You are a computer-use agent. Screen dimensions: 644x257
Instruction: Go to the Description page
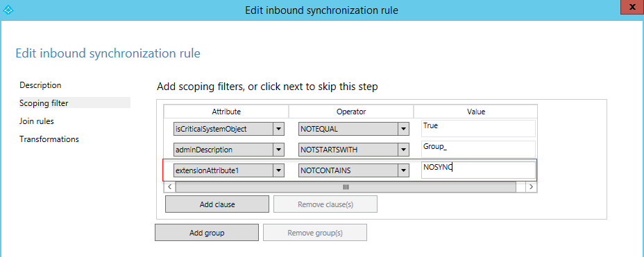[x=40, y=85]
